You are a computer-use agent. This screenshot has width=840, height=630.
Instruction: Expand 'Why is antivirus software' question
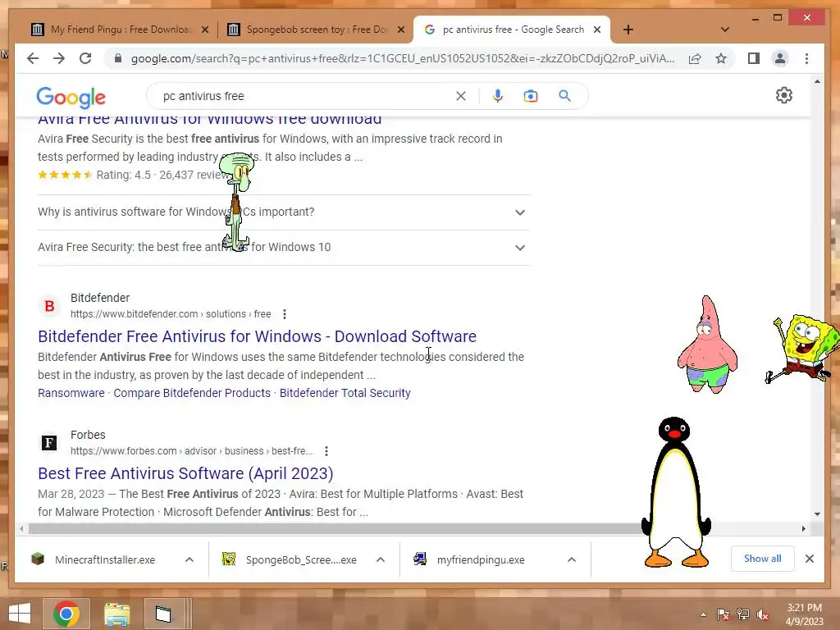pyautogui.click(x=283, y=212)
